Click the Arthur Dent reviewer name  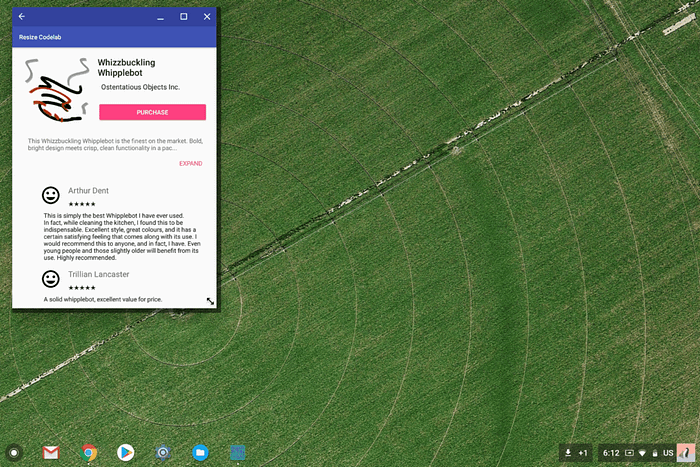coord(88,191)
